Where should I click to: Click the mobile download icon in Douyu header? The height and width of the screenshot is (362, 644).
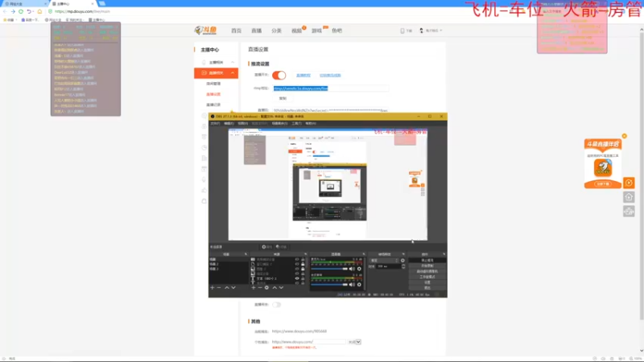click(x=402, y=31)
